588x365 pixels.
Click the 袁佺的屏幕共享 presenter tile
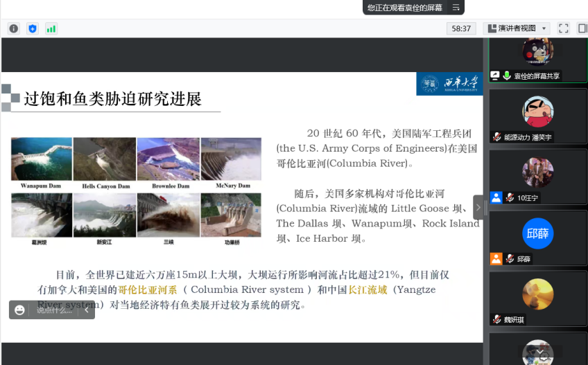point(537,59)
